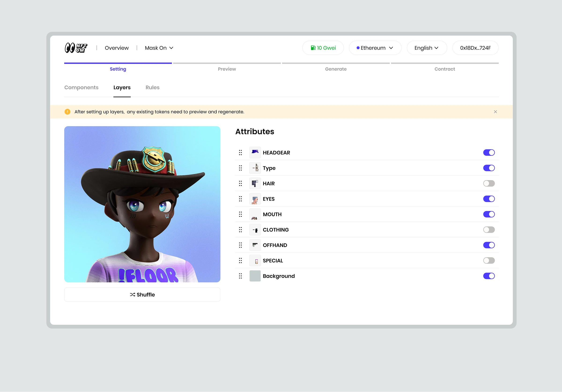Screen dimensions: 562x392
Task: Click the HEADGEAR layer thumbnail
Action: (x=255, y=152)
